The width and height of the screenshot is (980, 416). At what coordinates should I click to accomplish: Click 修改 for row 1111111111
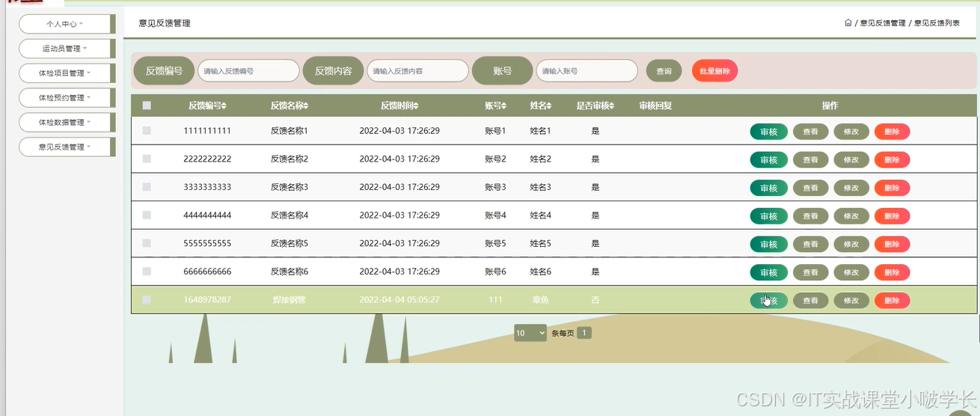click(851, 132)
